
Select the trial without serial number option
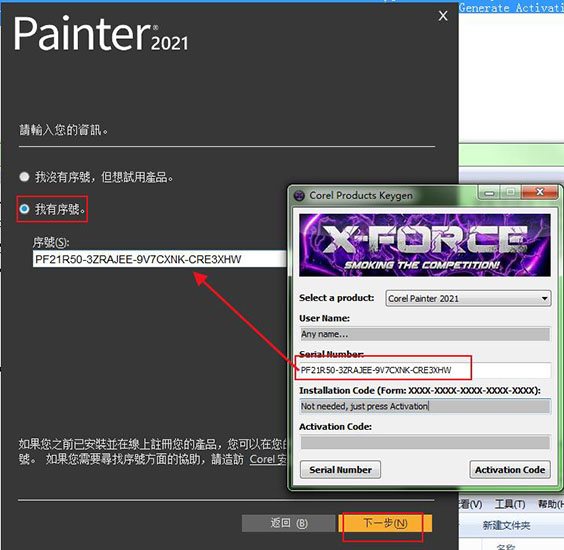coord(24,177)
